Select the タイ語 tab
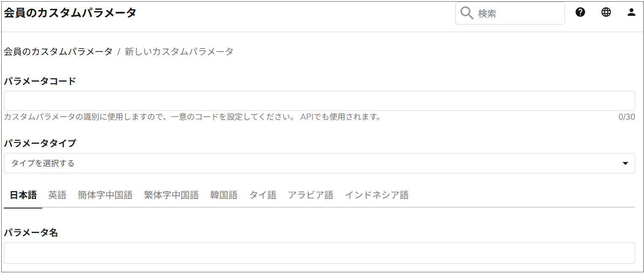 (263, 195)
